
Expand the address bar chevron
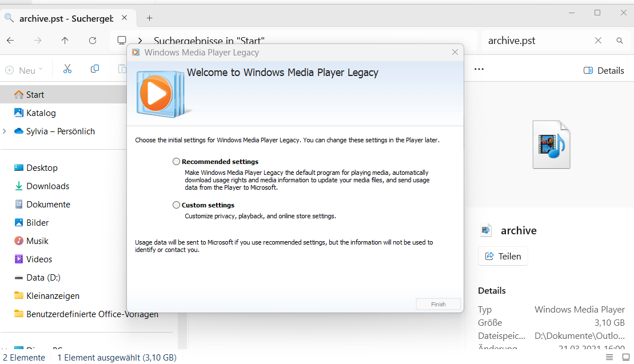(x=140, y=41)
